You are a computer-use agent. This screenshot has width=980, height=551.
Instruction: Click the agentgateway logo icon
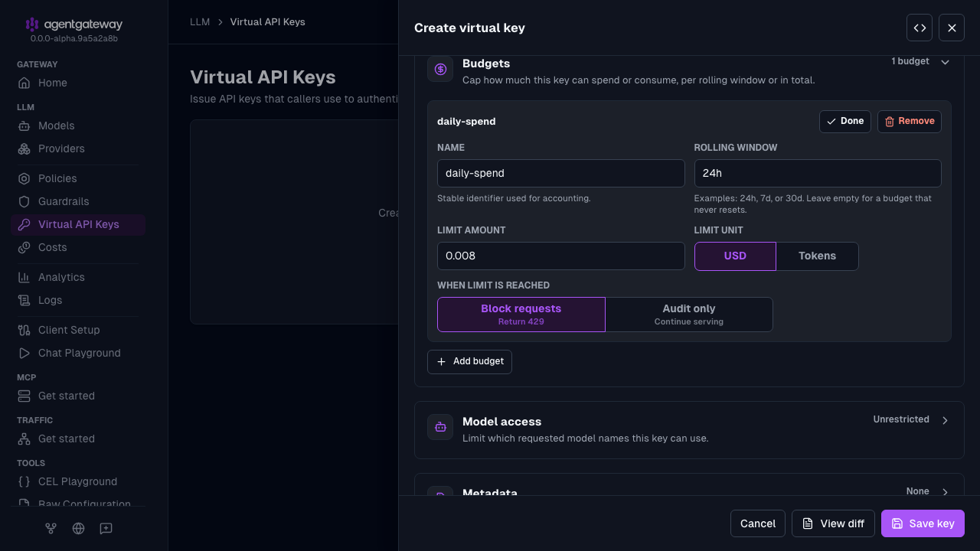tap(31, 24)
